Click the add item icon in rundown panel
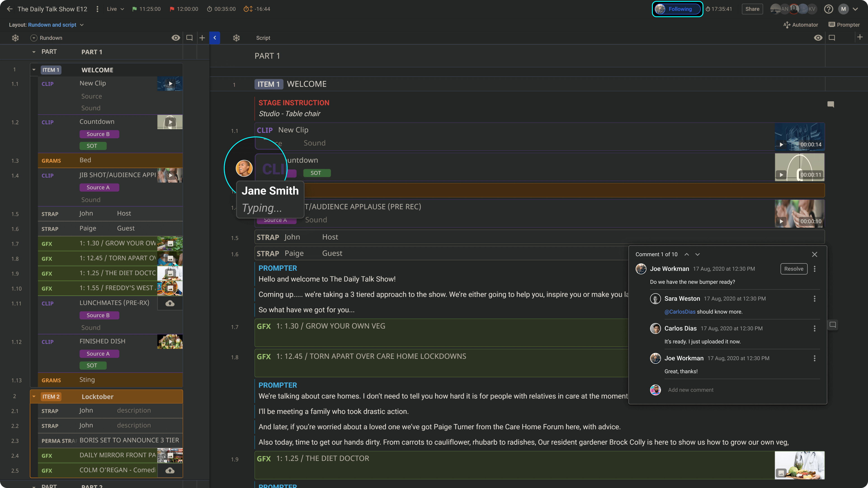 coord(202,38)
